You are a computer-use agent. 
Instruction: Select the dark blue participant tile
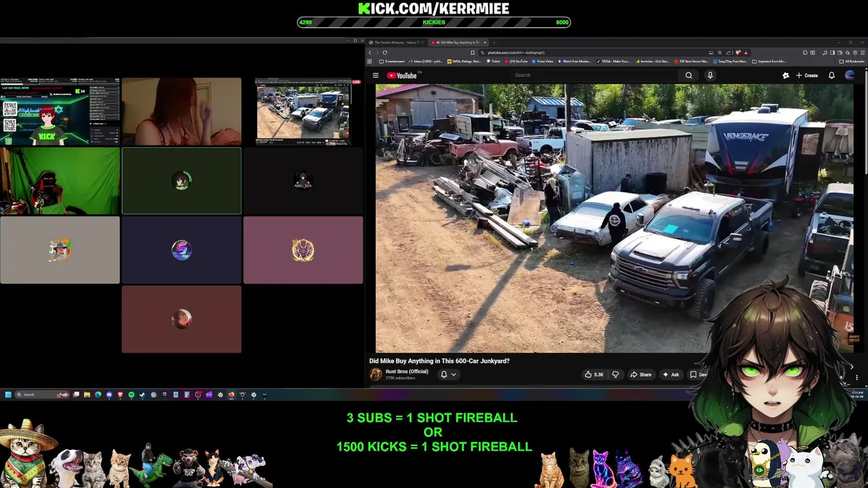pyautogui.click(x=182, y=250)
